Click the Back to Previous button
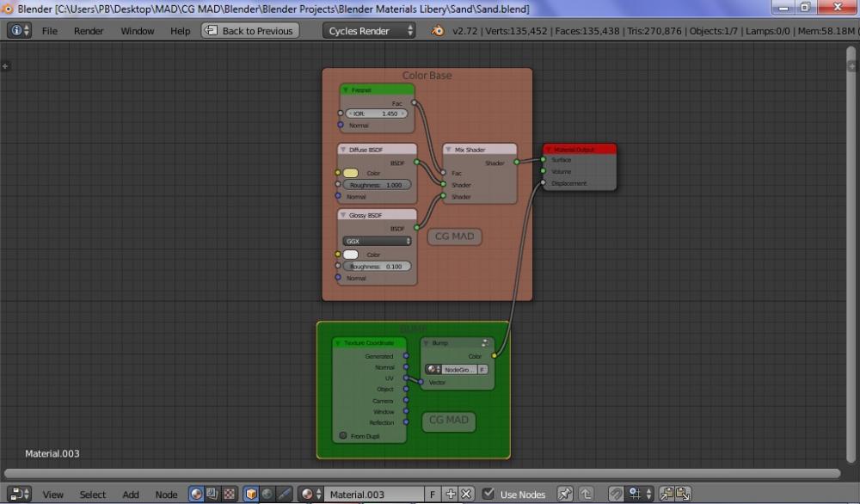This screenshot has width=860, height=504. pos(249,31)
